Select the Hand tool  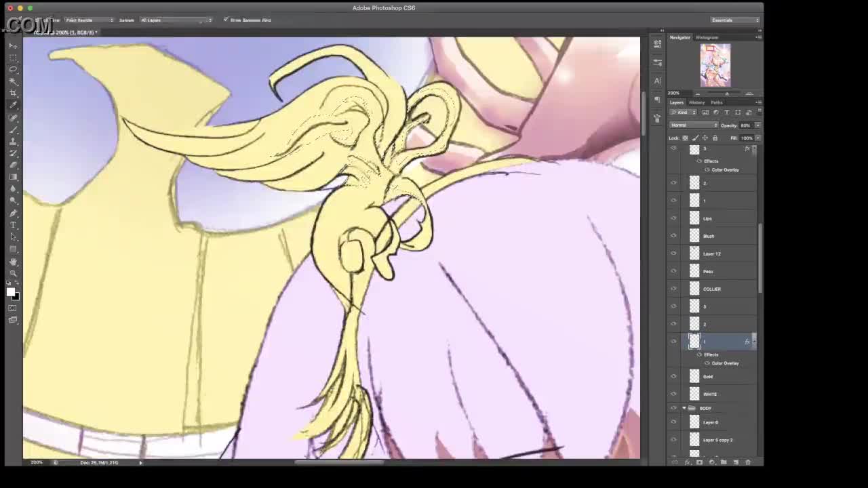[x=13, y=262]
